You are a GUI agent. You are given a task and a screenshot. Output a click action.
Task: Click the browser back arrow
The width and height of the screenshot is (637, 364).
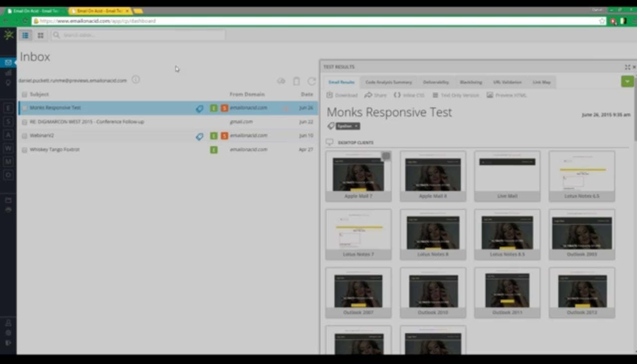5,21
